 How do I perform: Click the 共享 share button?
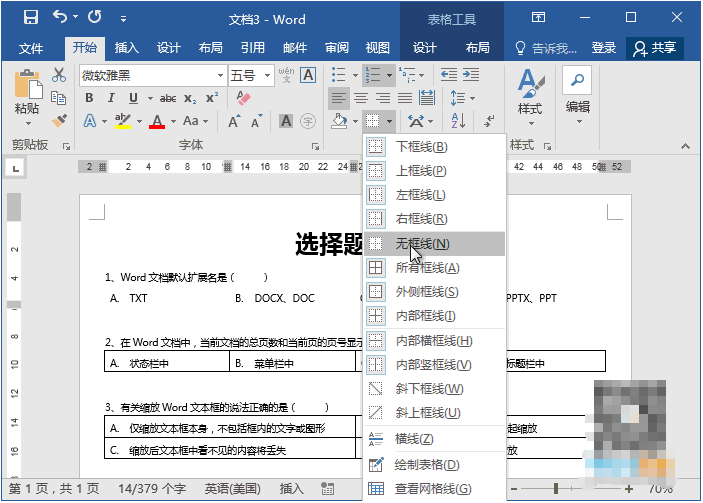pos(654,47)
